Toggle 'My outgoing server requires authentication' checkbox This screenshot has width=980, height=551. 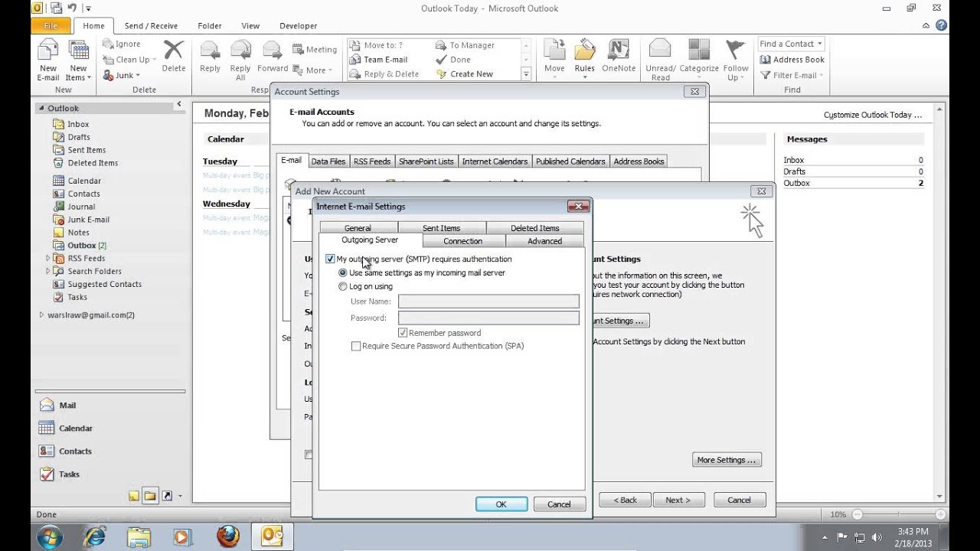point(330,259)
